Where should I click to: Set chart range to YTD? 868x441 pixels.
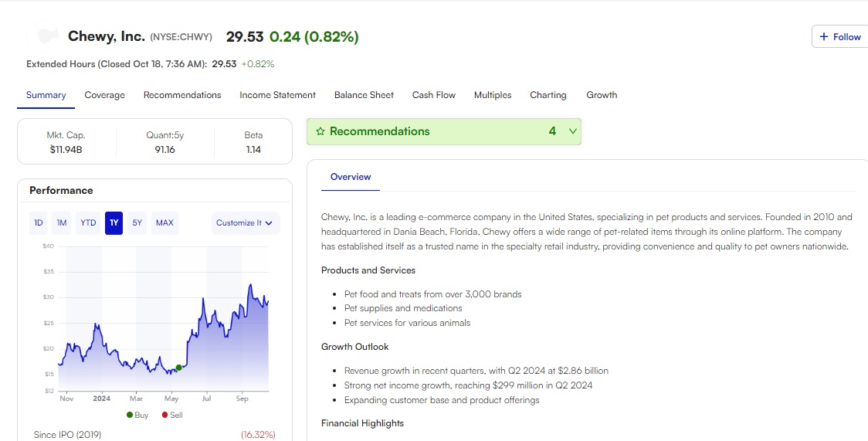coord(88,223)
